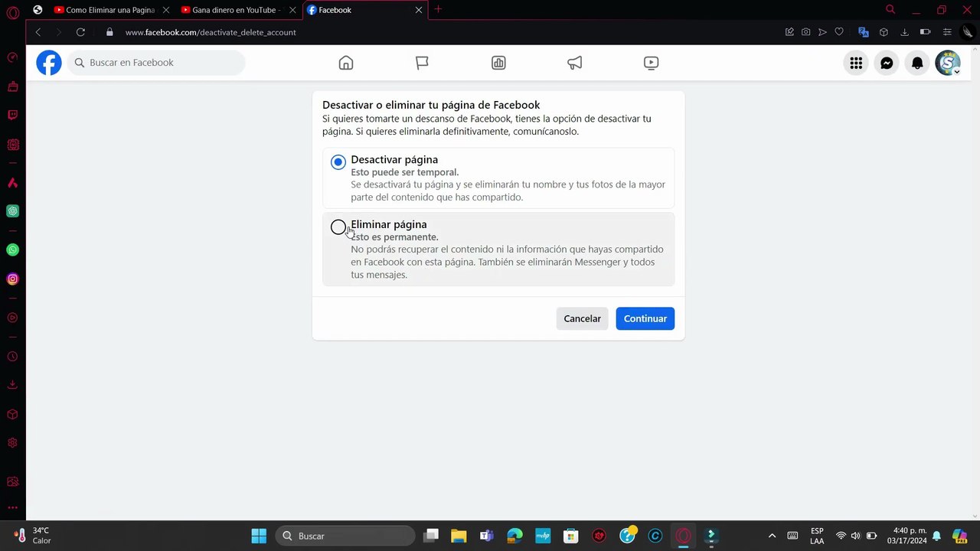Close the Gana dinero en YouTube tab
Screen dimensions: 980x551
(292, 10)
